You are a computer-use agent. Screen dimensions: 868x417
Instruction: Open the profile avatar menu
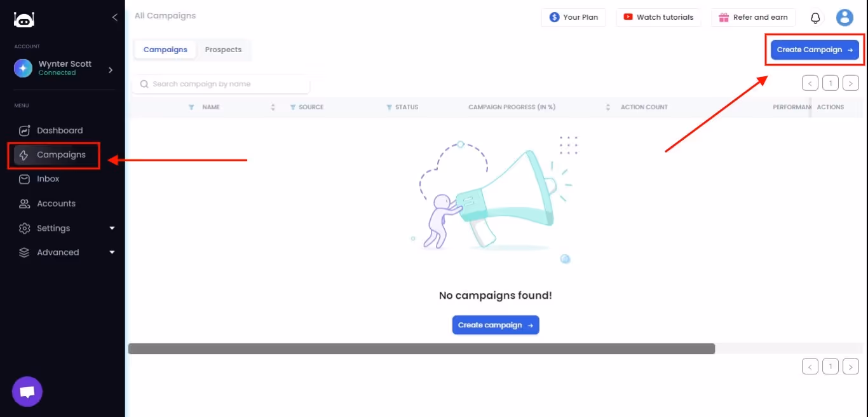tap(844, 17)
